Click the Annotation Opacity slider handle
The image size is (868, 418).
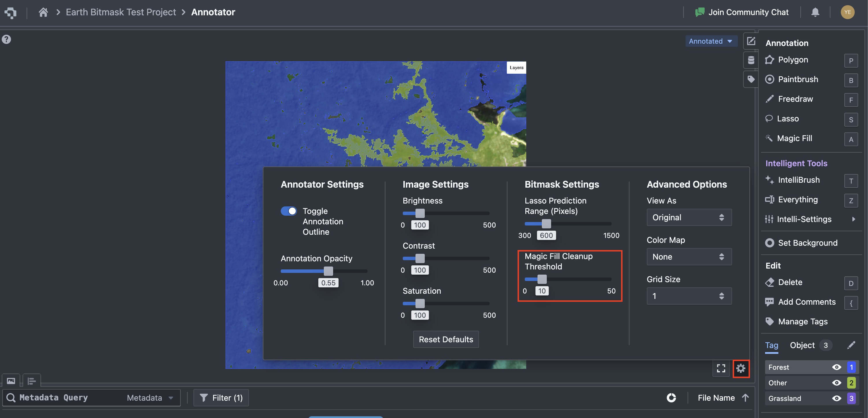pyautogui.click(x=328, y=271)
